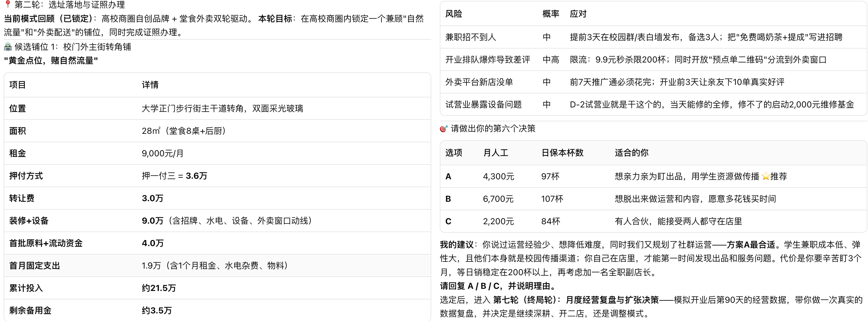Click the storefront emoji before 候选铺位 1
The image size is (868, 321).
(x=8, y=47)
